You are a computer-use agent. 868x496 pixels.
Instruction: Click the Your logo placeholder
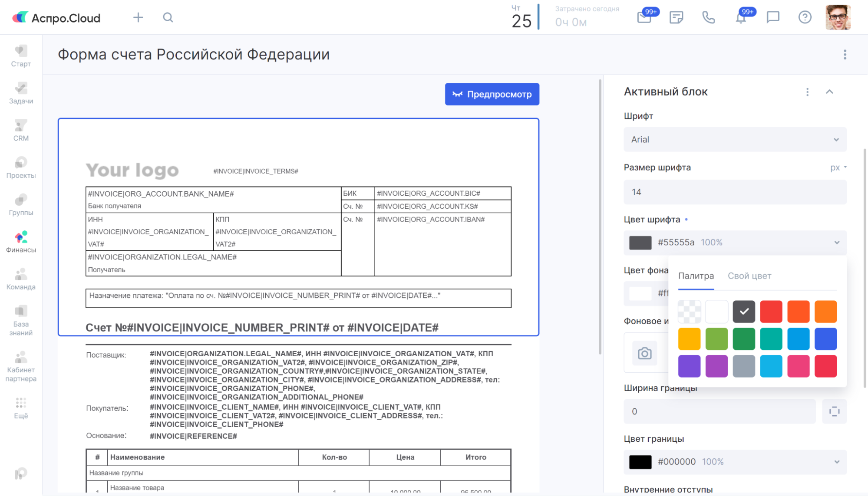(132, 171)
